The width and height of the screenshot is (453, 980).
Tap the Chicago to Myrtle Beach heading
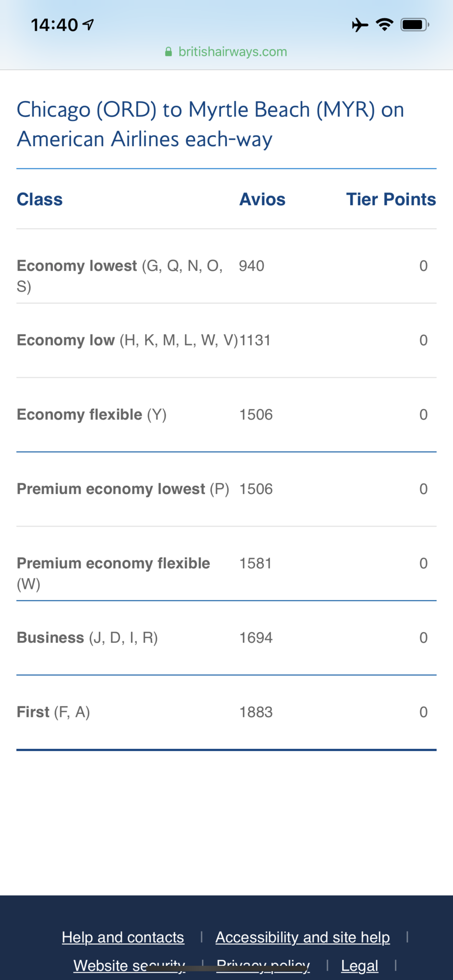point(210,124)
